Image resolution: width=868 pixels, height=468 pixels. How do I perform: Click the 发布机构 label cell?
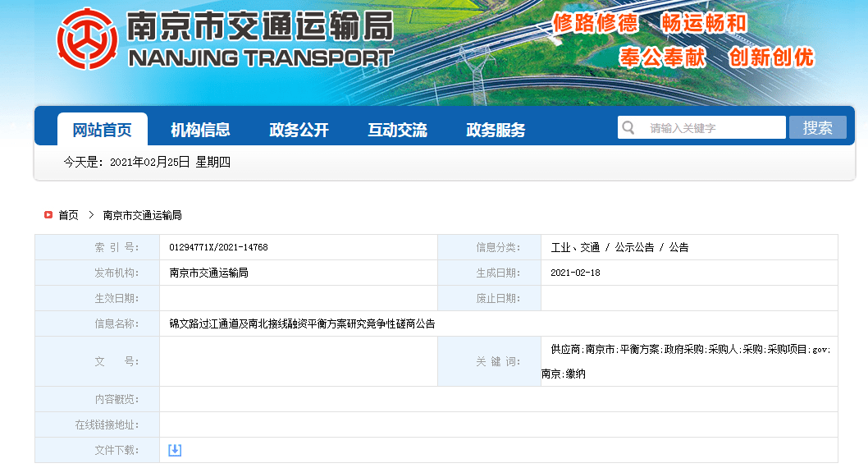coord(98,273)
